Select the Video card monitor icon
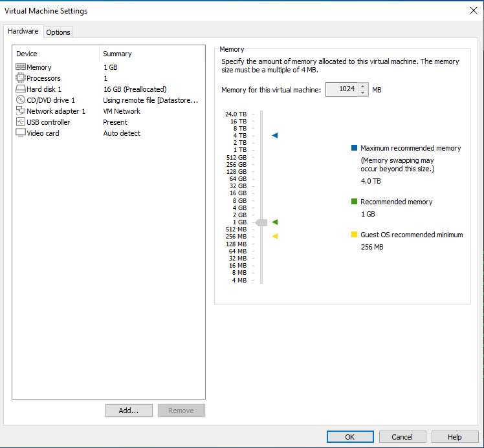484x448 pixels. coord(20,133)
